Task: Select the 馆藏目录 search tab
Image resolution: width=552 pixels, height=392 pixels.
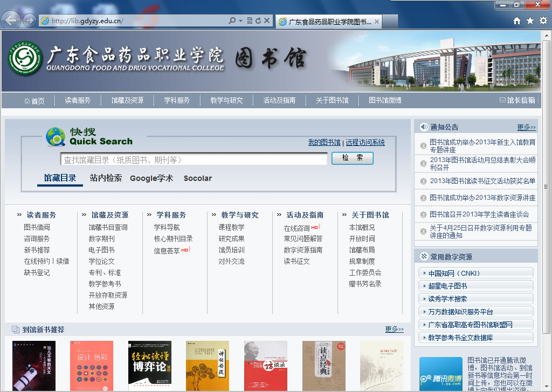Action: 60,178
